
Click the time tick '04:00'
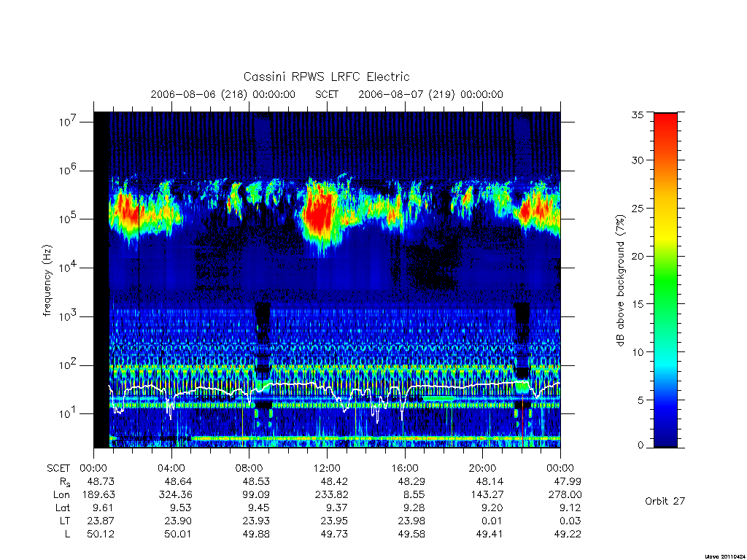[x=171, y=468]
